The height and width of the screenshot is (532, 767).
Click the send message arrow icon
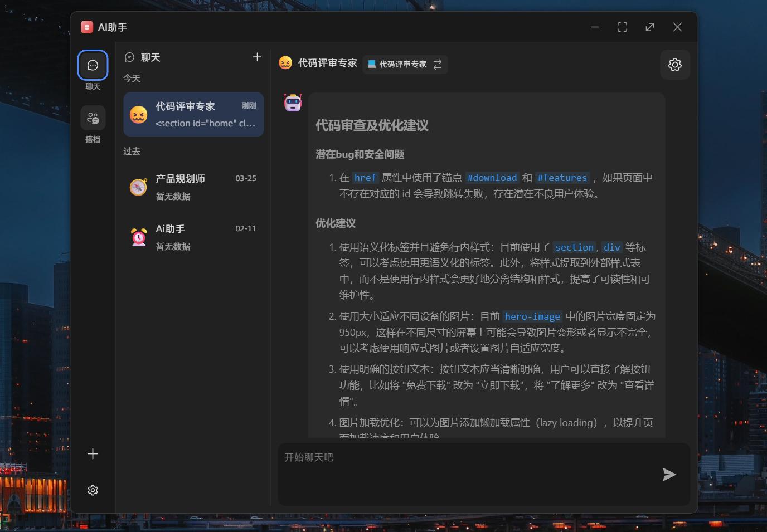pos(669,475)
